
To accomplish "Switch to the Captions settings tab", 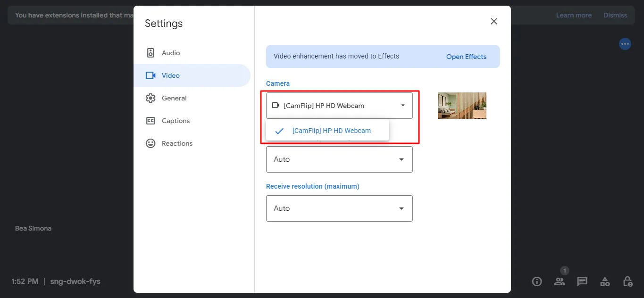I will point(176,121).
